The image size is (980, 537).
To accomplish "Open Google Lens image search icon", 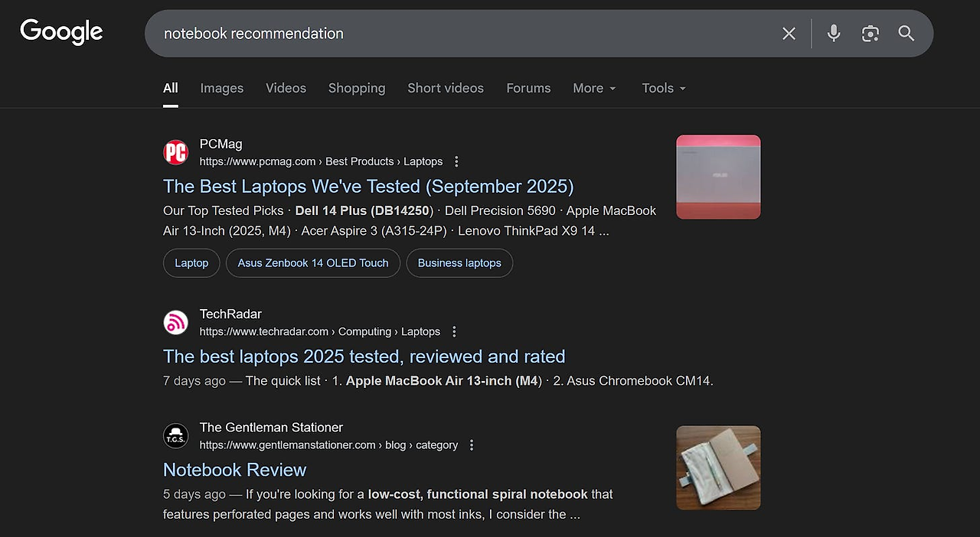I will (871, 34).
